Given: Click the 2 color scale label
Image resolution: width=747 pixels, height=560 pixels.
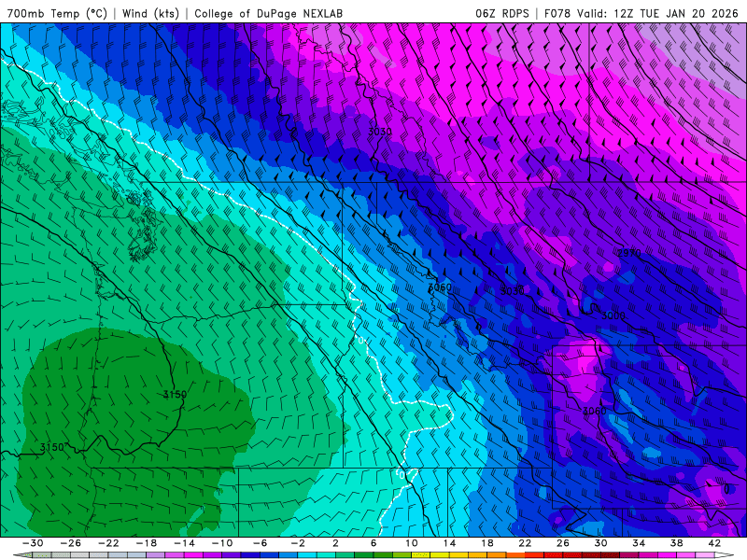Looking at the screenshot, I should pyautogui.click(x=335, y=543).
